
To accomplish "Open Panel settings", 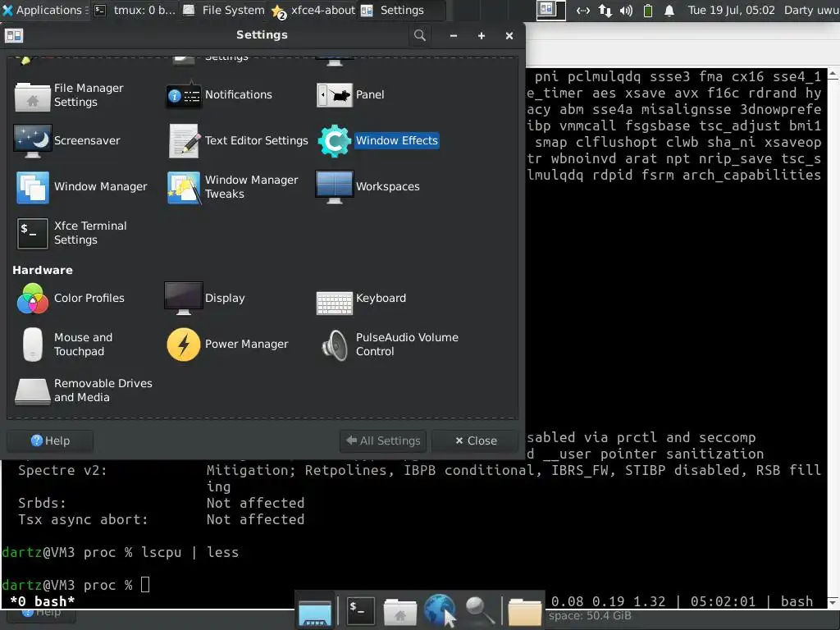I will click(351, 95).
